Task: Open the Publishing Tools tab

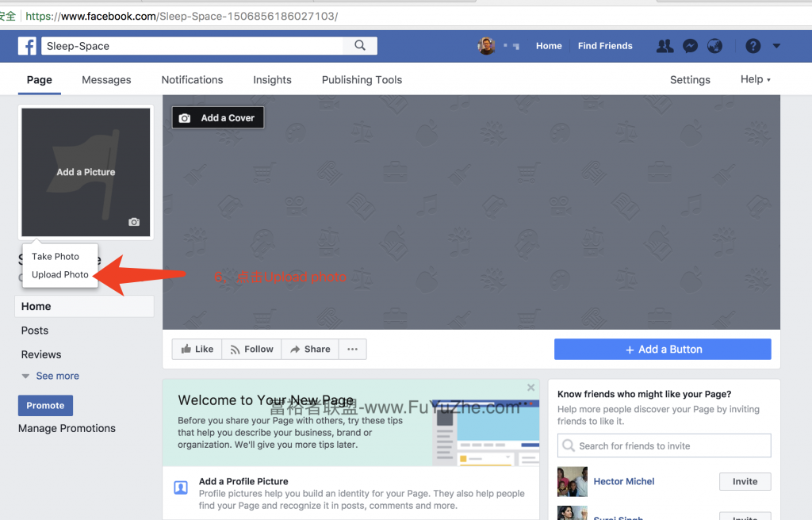Action: (x=362, y=80)
